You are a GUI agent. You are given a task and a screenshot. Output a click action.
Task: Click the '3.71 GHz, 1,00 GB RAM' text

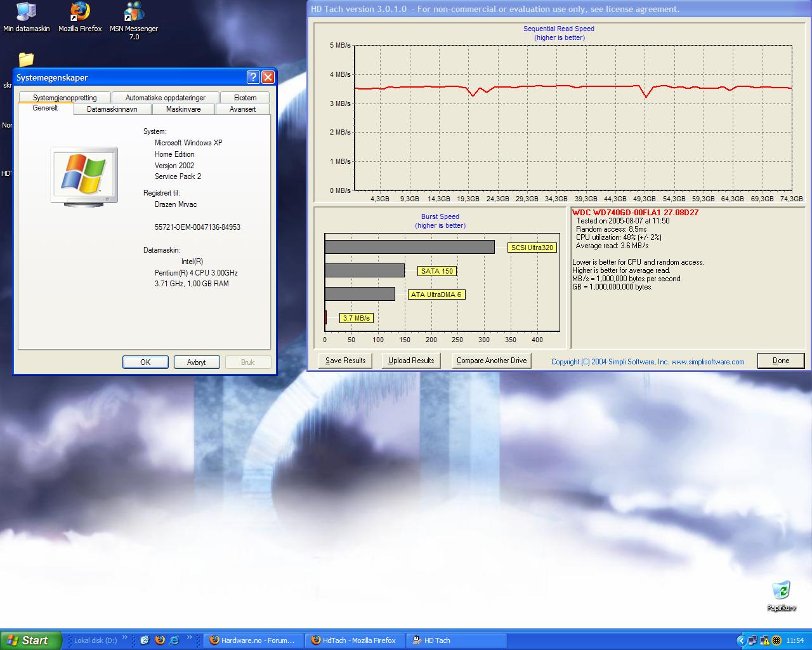pyautogui.click(x=192, y=284)
